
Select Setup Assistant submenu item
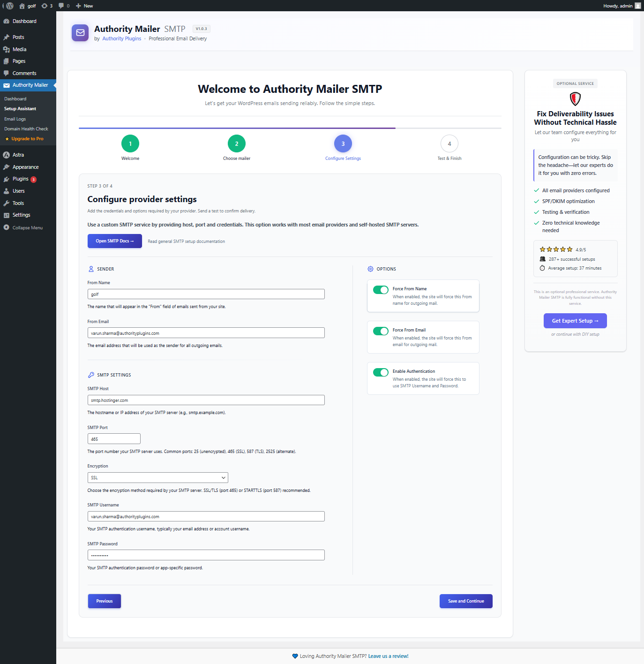[20, 109]
